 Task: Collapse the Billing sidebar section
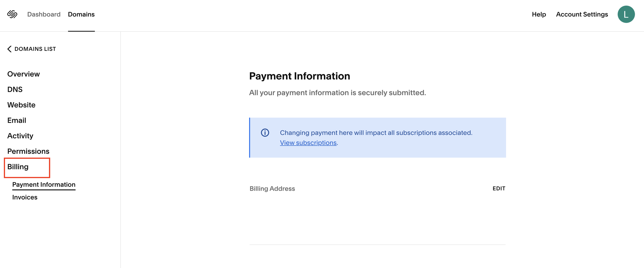coord(18,167)
